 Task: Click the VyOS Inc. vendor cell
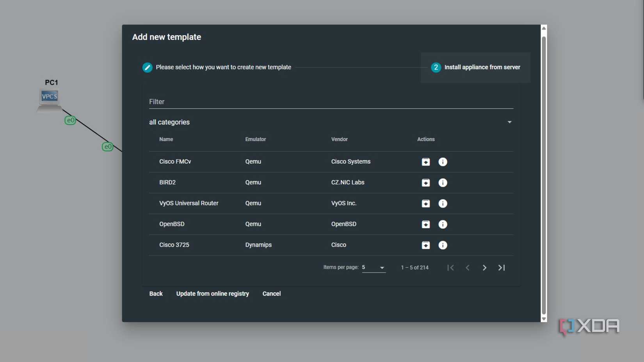pos(344,203)
